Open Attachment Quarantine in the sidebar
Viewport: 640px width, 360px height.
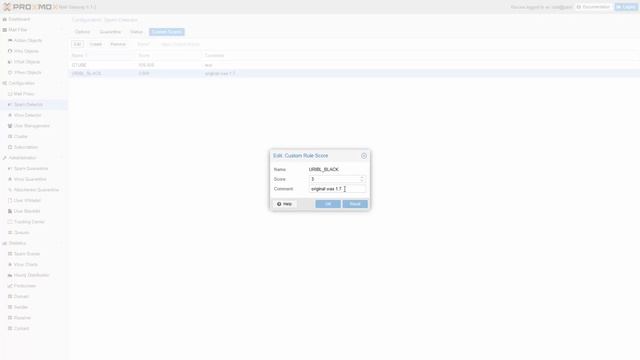click(x=36, y=190)
